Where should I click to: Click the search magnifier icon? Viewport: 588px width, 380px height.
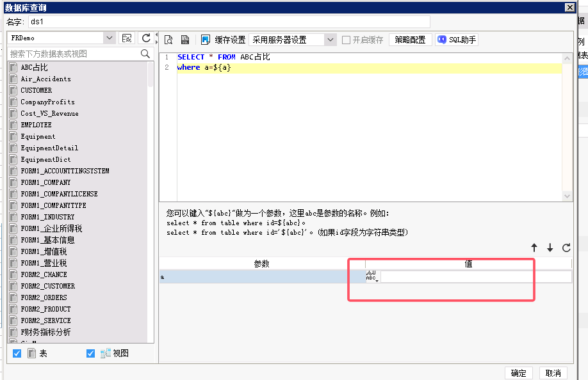pyautogui.click(x=145, y=54)
